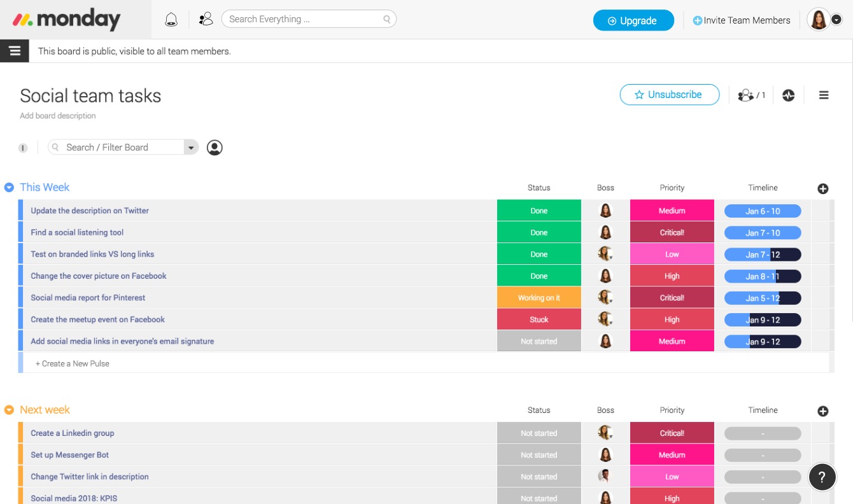Click the Upgrade button
Image resolution: width=853 pixels, height=504 pixels.
click(x=633, y=20)
